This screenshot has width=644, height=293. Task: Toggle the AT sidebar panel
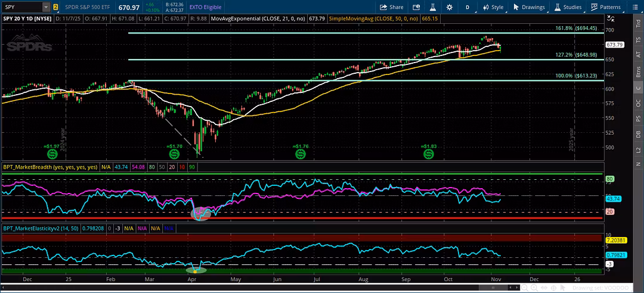639,54
